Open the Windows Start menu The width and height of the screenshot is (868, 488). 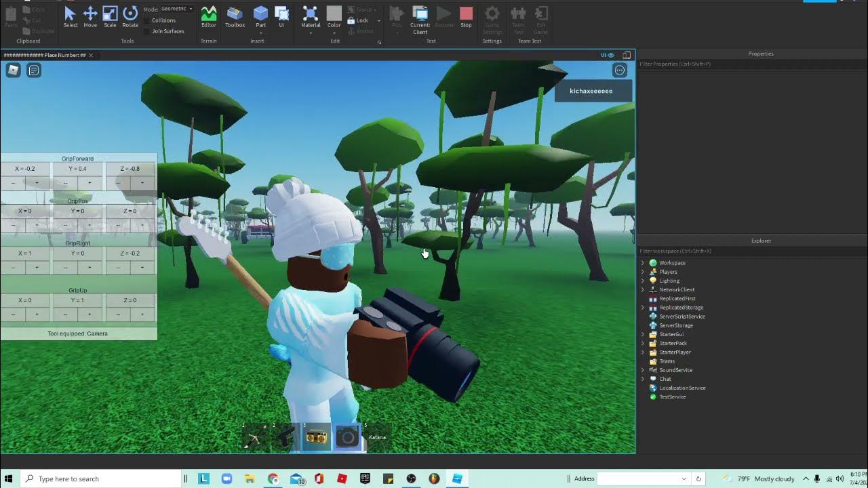(x=9, y=479)
